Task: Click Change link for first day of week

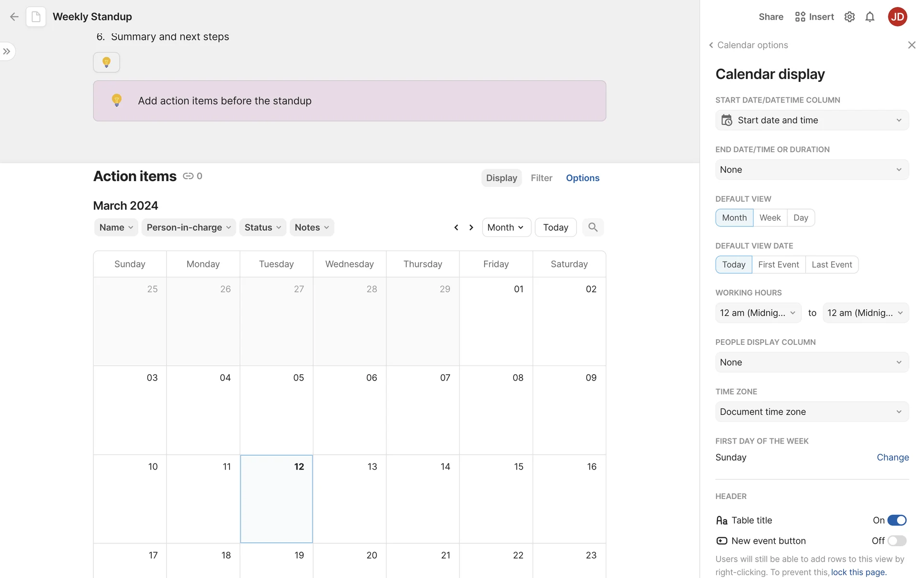Action: pos(893,458)
